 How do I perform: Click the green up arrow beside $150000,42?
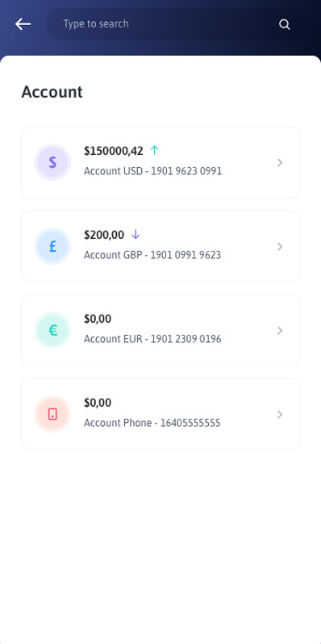(154, 151)
